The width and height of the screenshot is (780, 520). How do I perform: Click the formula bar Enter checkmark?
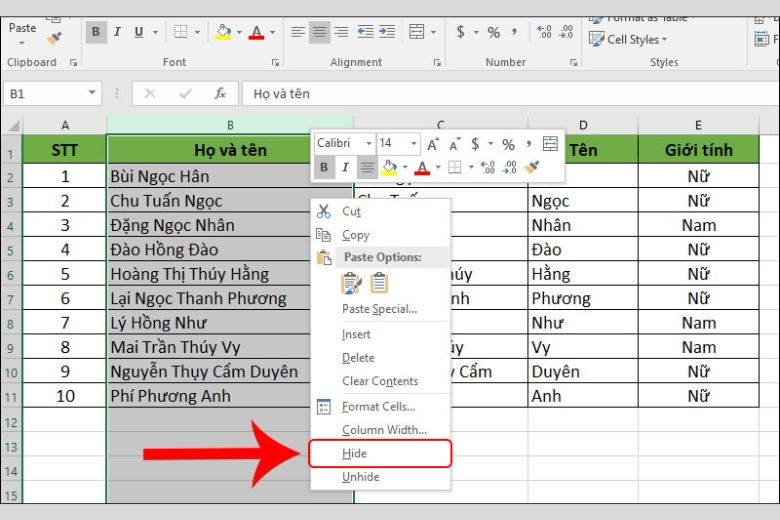(x=185, y=94)
